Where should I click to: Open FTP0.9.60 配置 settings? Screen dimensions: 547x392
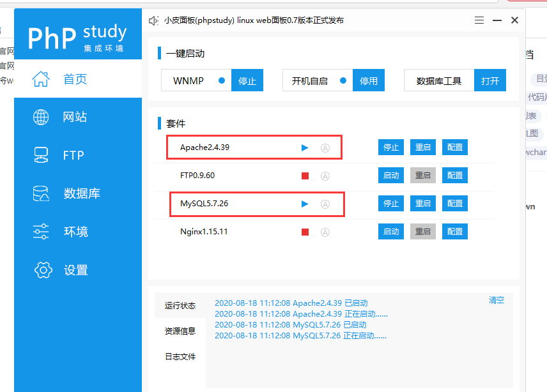[x=455, y=176]
